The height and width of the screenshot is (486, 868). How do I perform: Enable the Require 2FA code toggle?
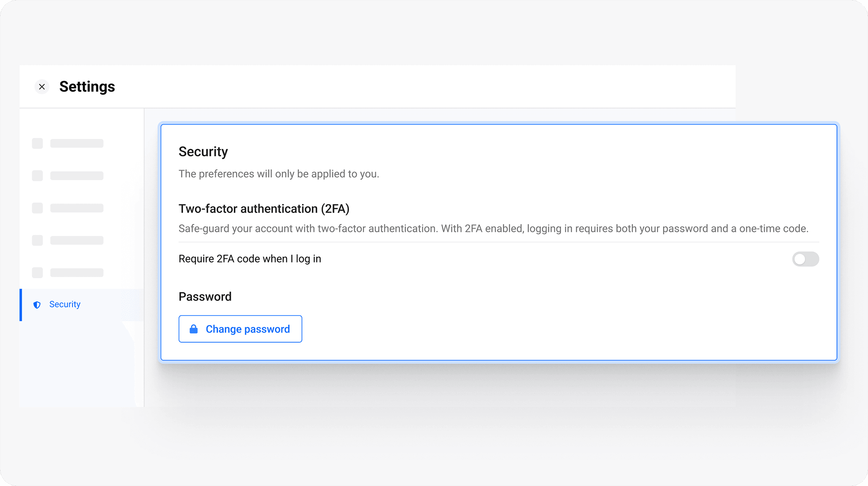[x=805, y=259]
